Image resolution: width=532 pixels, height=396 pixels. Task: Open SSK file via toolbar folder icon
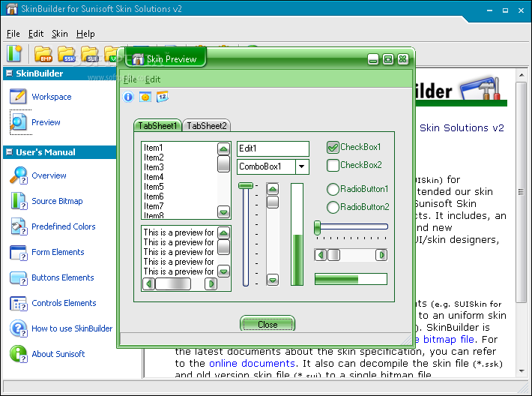click(67, 54)
